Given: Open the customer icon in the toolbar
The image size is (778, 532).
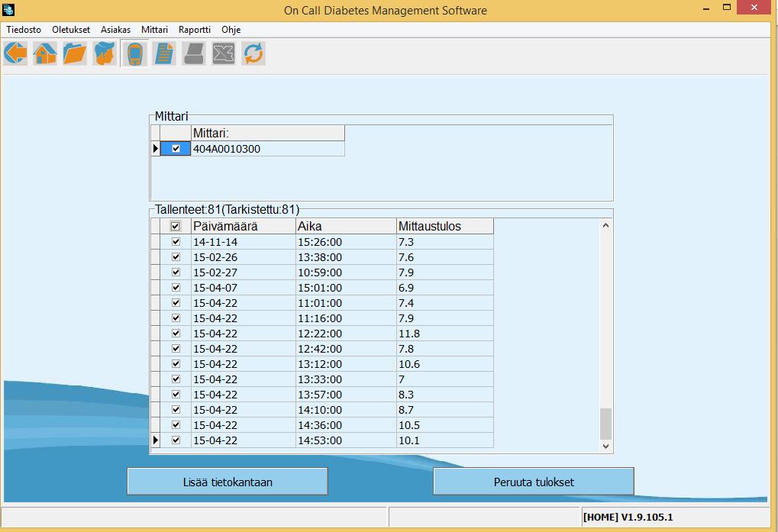Looking at the screenshot, I should 105,53.
